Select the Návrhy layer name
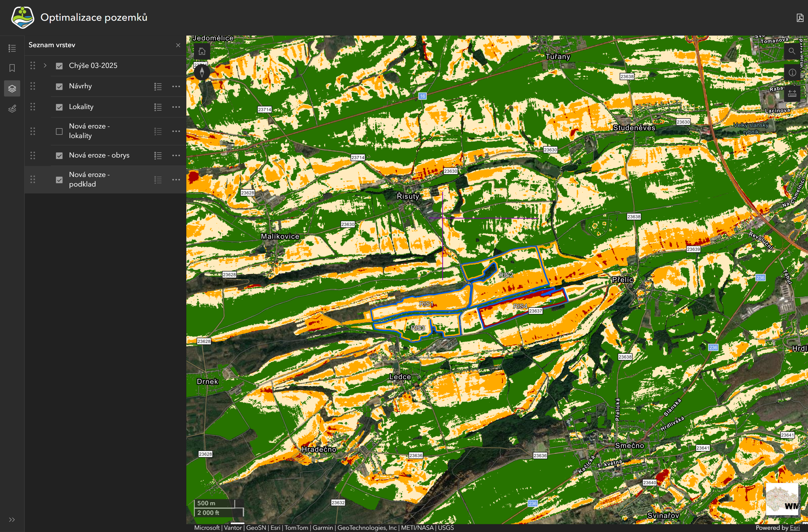Image resolution: width=808 pixels, height=532 pixels. pyautogui.click(x=81, y=86)
